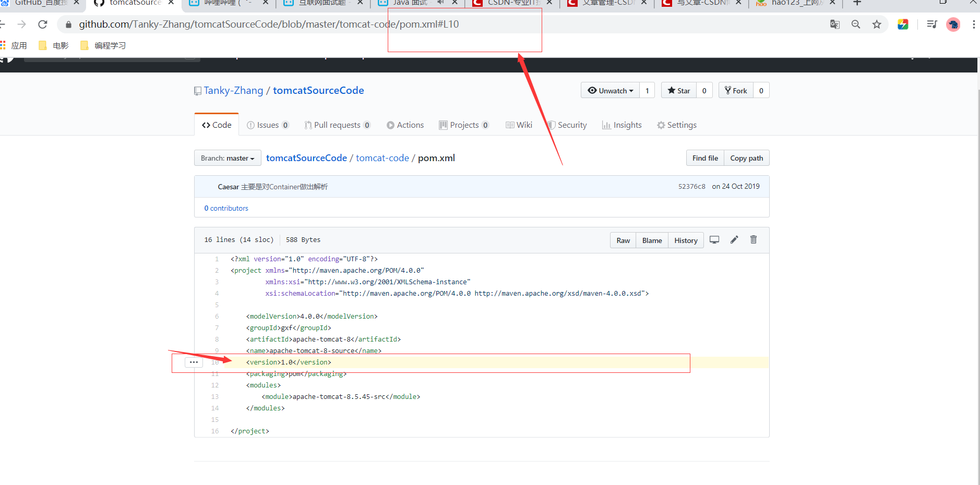This screenshot has width=980, height=485.
Task: Close the 哔哩哔哩 browser tab
Action: tap(265, 3)
